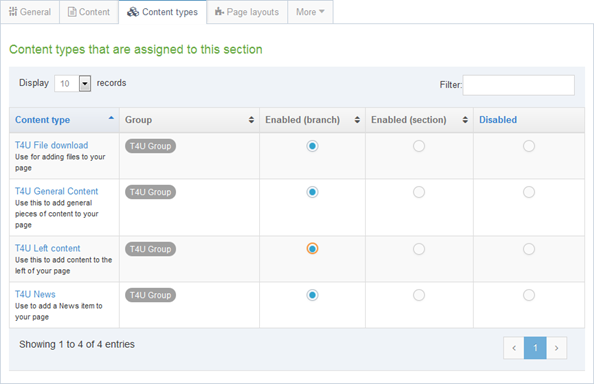Screen dimensions: 594x384
Task: Switch to the Content tab
Action: point(89,12)
